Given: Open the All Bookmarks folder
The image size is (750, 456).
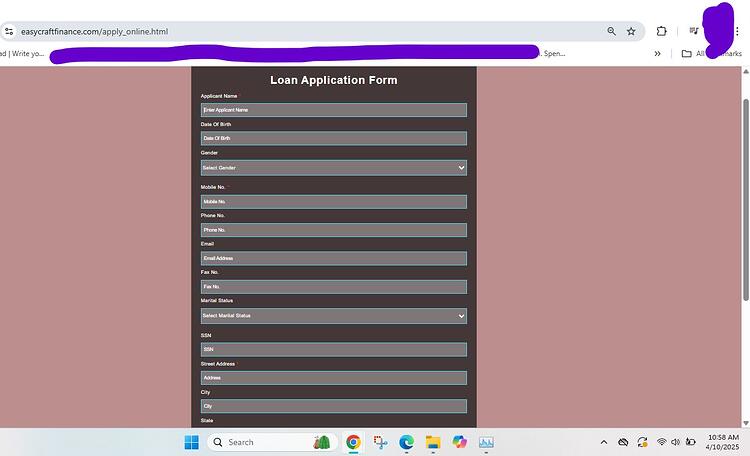Looking at the screenshot, I should click(712, 54).
